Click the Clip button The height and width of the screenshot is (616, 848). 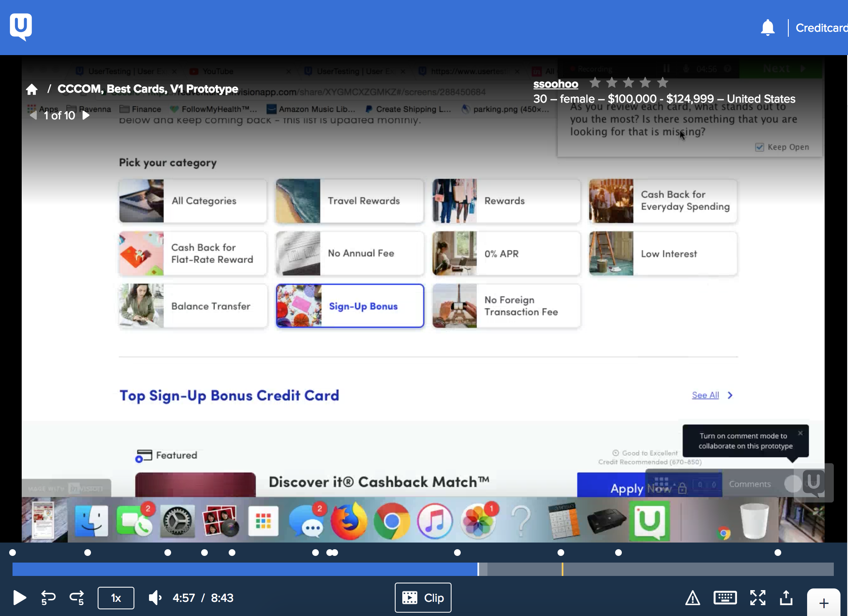point(423,598)
